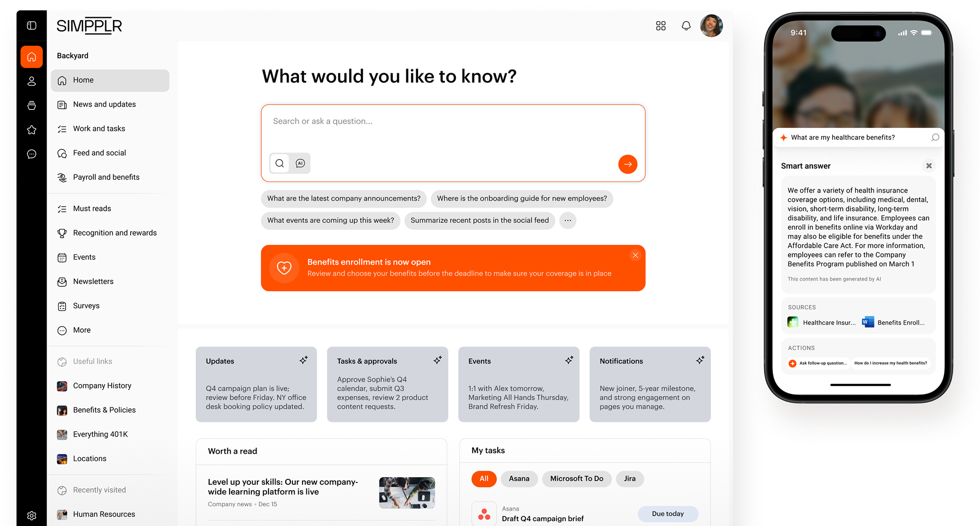Select the Microsoft To Do tab
Screen dimensions: 980x526
click(577, 479)
